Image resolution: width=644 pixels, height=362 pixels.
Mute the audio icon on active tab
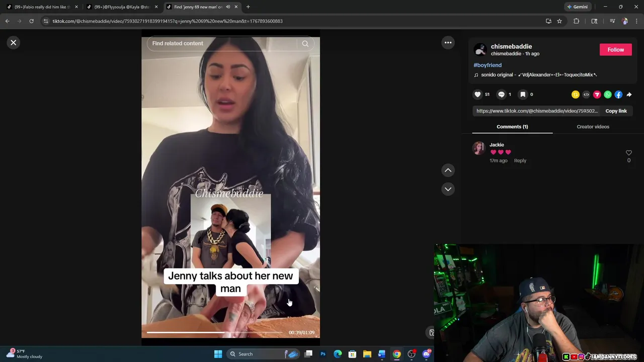point(228,7)
